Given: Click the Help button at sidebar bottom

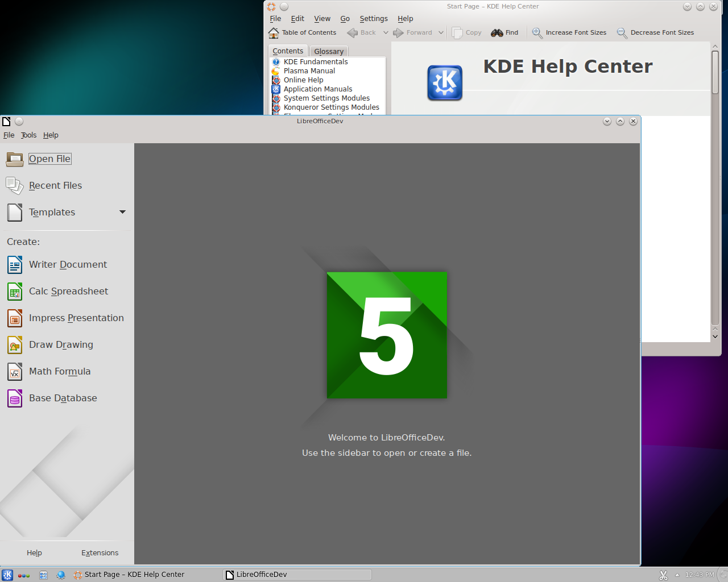Looking at the screenshot, I should pyautogui.click(x=34, y=553).
